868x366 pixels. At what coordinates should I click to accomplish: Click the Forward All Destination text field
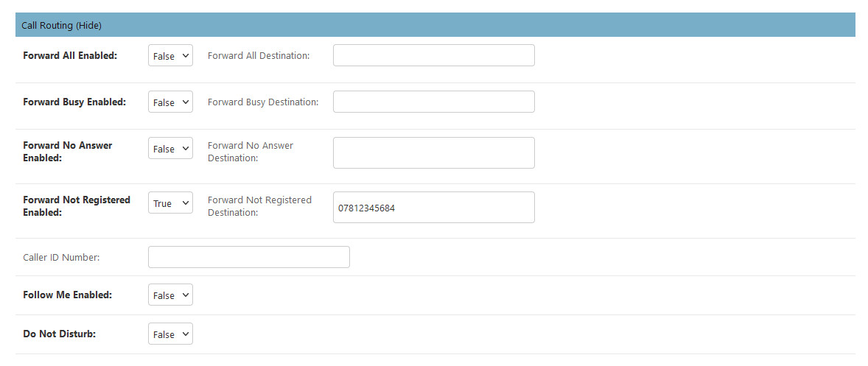click(433, 55)
